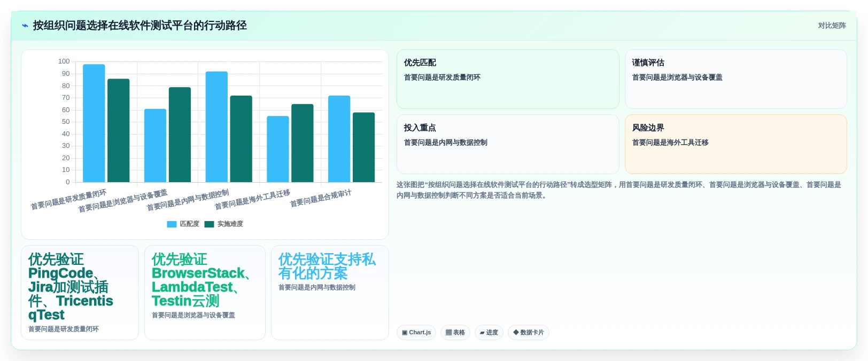Click the icon in the 进度 chip

[x=482, y=333]
